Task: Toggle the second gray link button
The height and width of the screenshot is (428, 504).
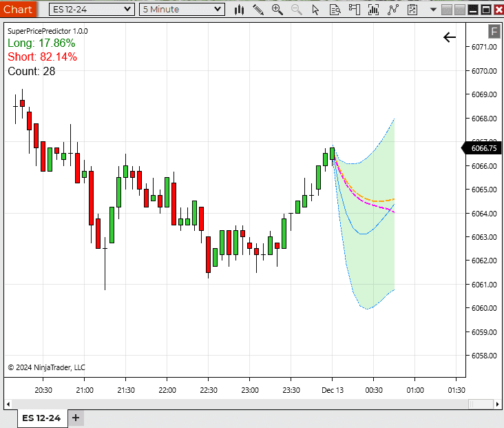Action: (x=459, y=10)
